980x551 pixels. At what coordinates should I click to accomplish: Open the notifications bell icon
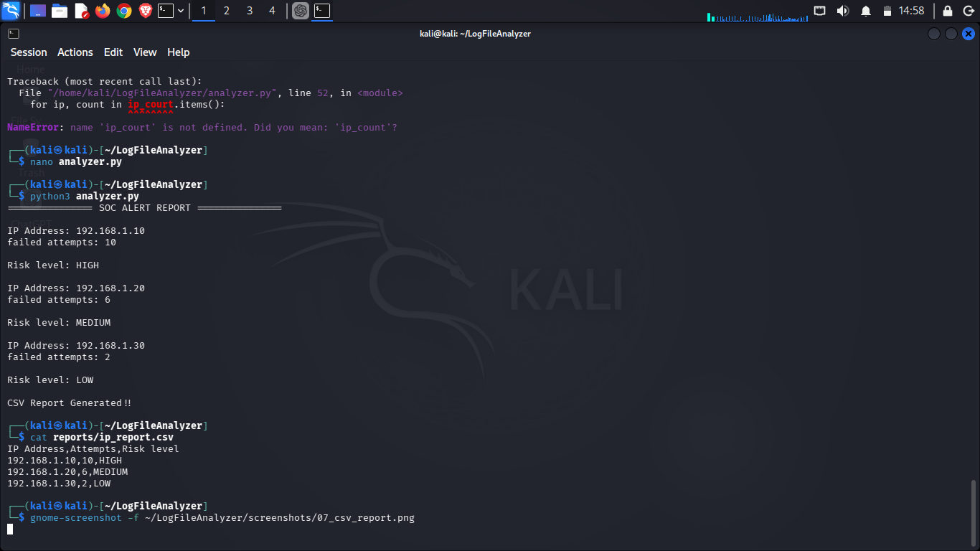point(866,11)
